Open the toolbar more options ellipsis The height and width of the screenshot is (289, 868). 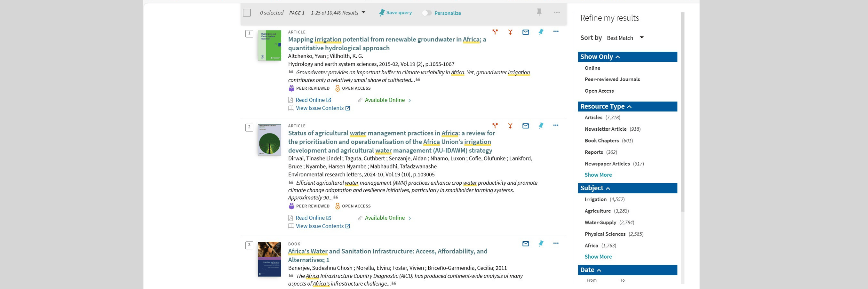557,12
